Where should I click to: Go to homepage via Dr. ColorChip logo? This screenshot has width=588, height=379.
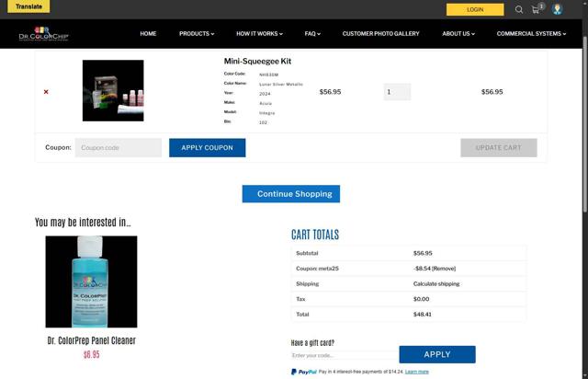coord(43,33)
